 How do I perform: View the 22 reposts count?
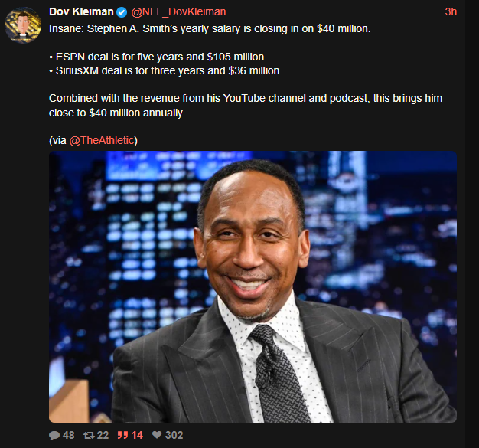pyautogui.click(x=103, y=435)
